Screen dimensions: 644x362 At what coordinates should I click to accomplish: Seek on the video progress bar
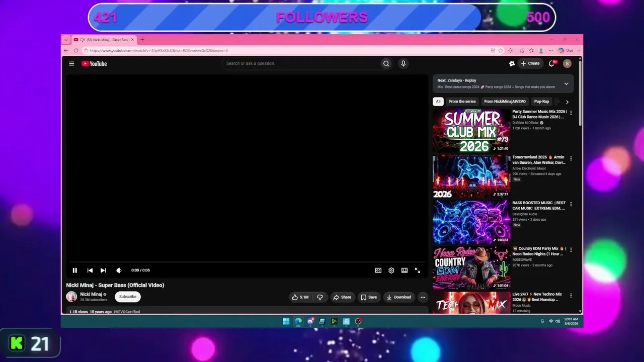point(247,262)
